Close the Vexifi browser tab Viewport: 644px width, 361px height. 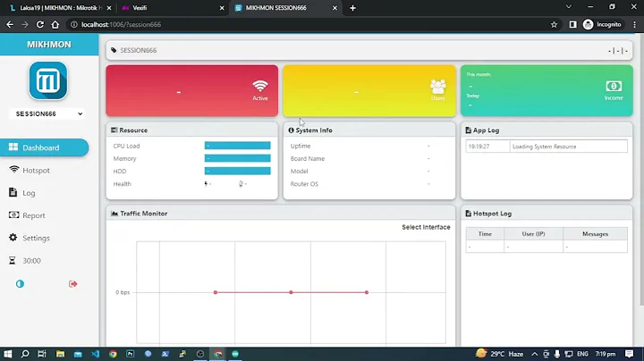click(x=222, y=8)
